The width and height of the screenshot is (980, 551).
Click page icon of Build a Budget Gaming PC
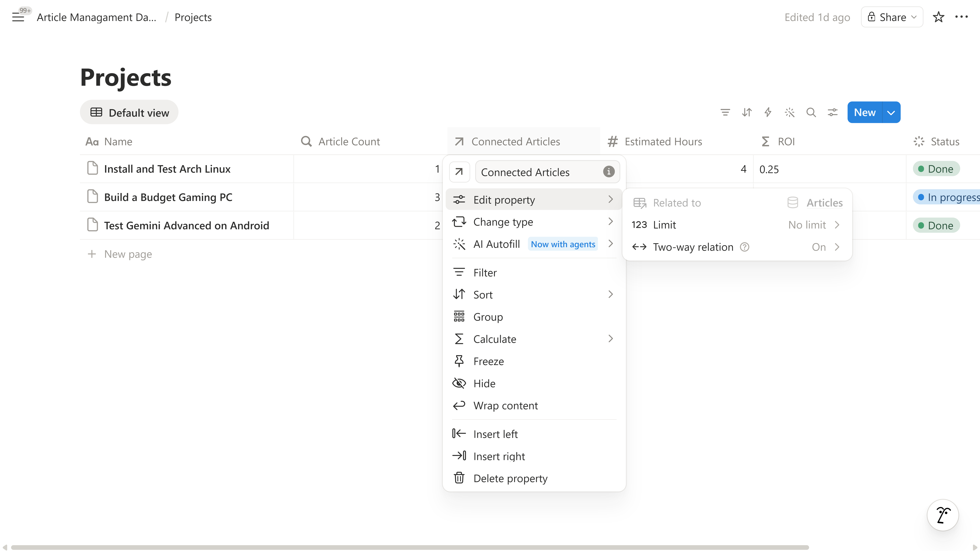coord(92,197)
